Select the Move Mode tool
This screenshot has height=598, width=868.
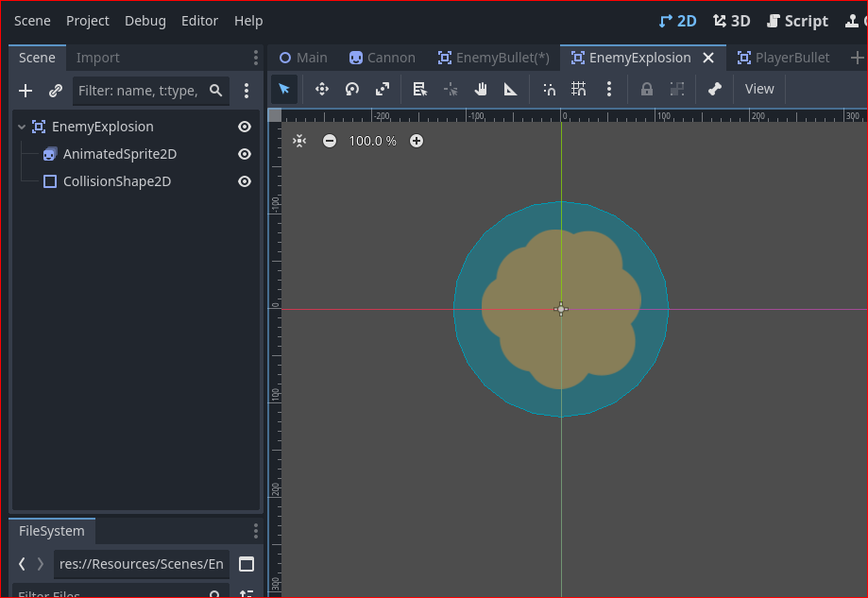pyautogui.click(x=322, y=89)
